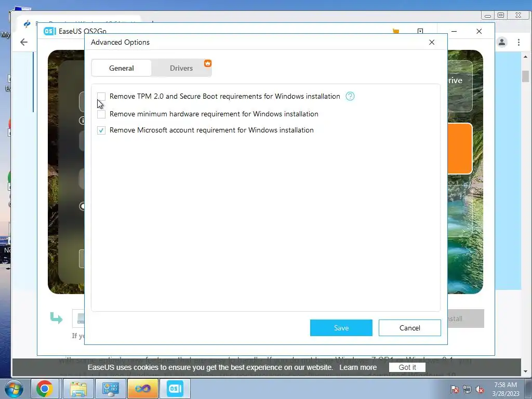Enable Remove TPM 2.0 and Secure Boot checkbox

(101, 96)
